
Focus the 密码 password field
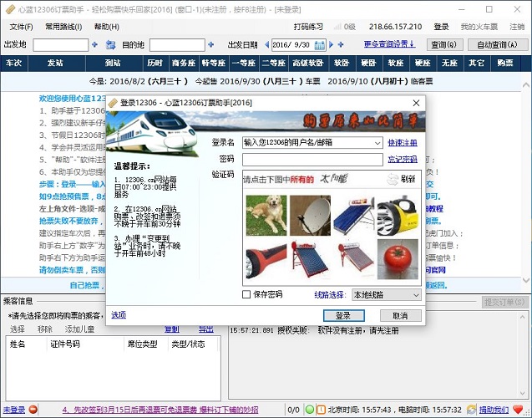312,159
